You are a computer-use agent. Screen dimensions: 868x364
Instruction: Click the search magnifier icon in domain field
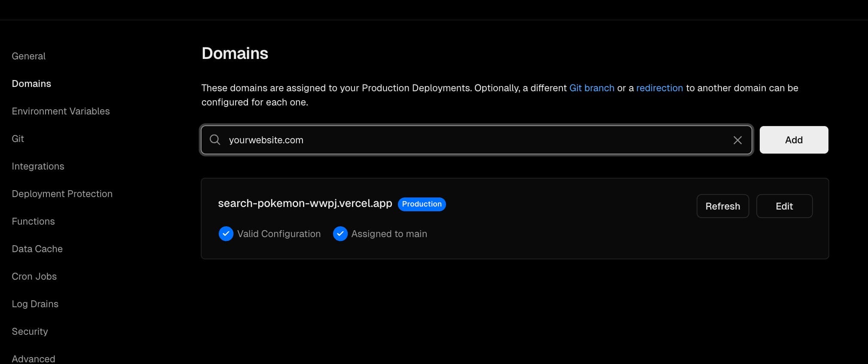tap(215, 140)
